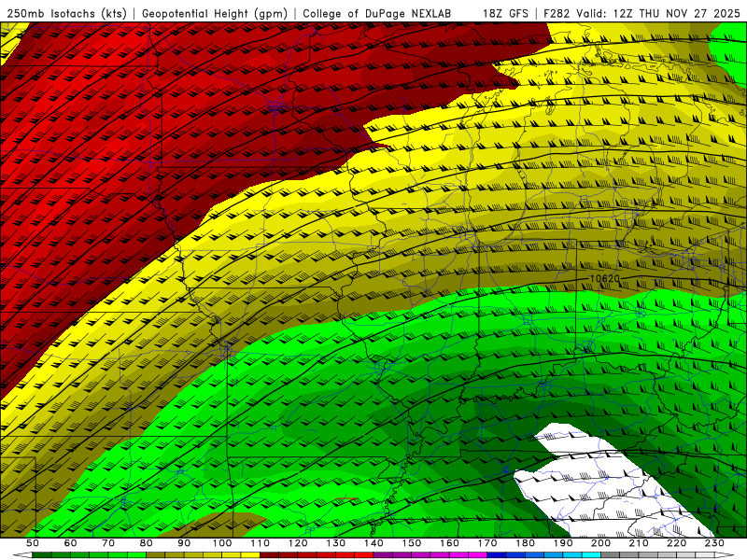The width and height of the screenshot is (747, 560).
Task: Click the 110 value on the color scale
Action: coord(261,543)
